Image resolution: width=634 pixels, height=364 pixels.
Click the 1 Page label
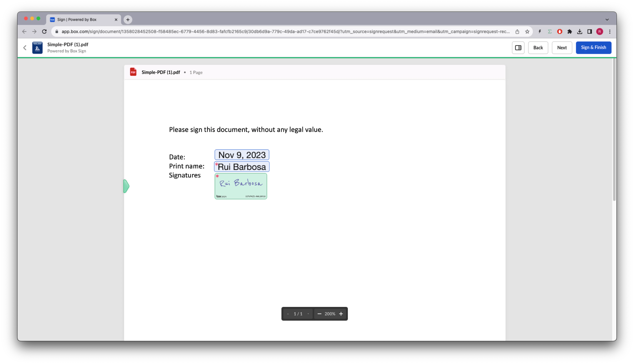pos(196,73)
